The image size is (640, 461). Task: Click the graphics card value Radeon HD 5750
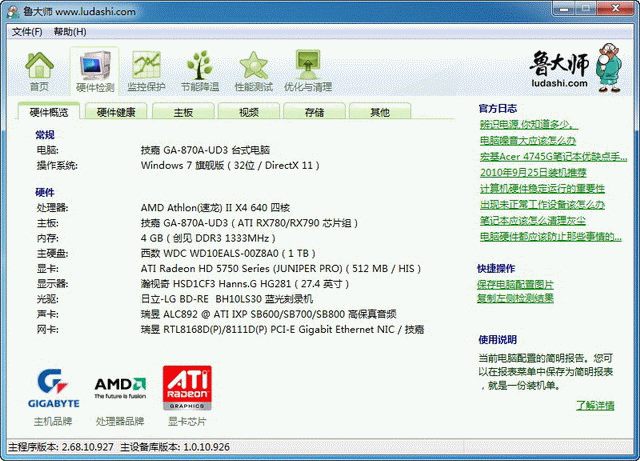click(x=280, y=268)
